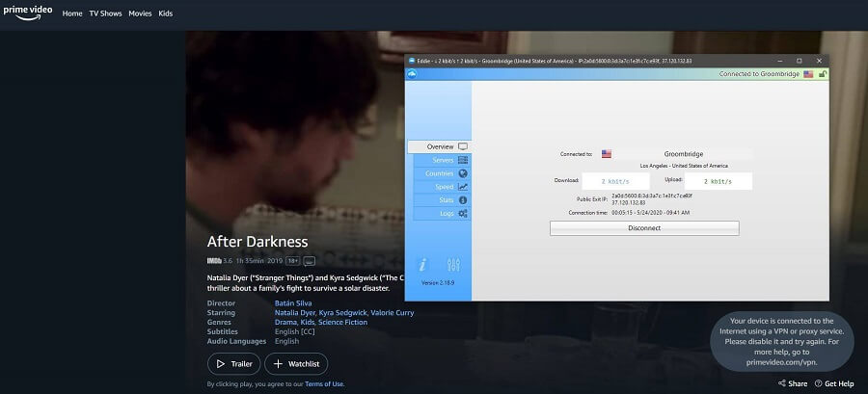Play the Trailer for After Darkness
The image size is (868, 394).
(233, 364)
